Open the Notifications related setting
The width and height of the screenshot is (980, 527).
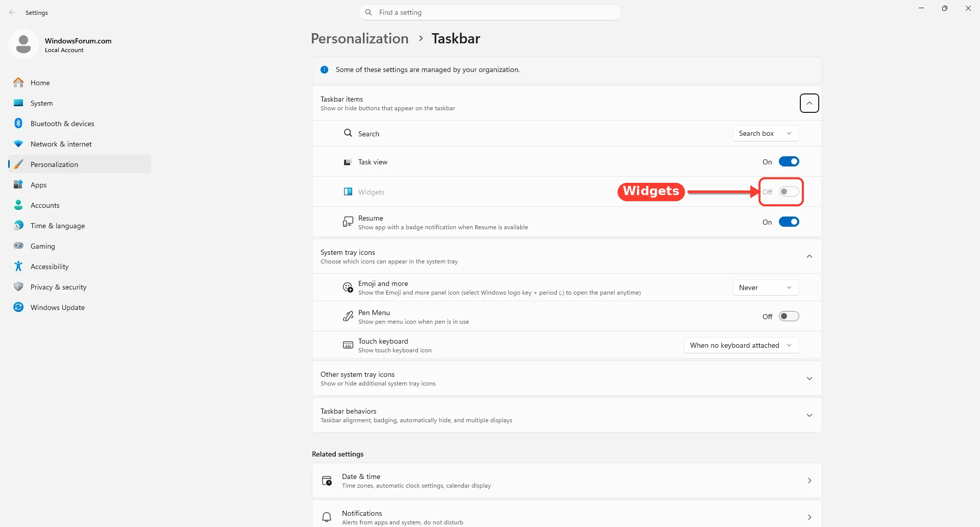coord(567,514)
